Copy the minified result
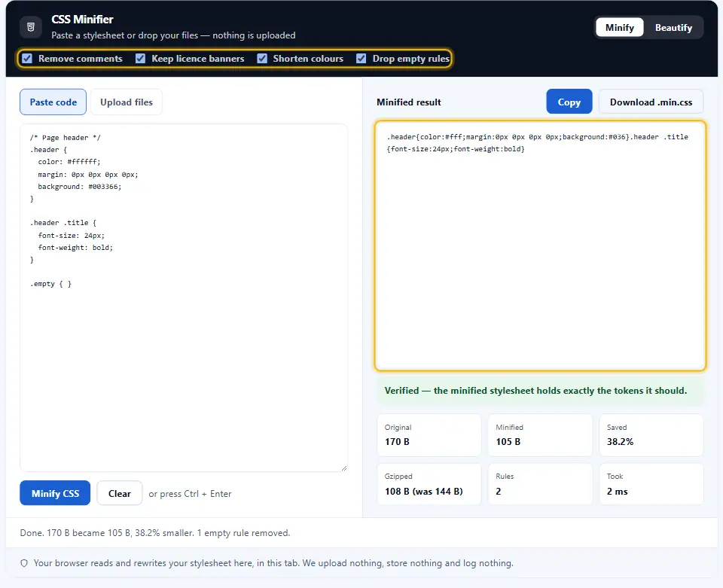The height and width of the screenshot is (588, 723). tap(569, 102)
